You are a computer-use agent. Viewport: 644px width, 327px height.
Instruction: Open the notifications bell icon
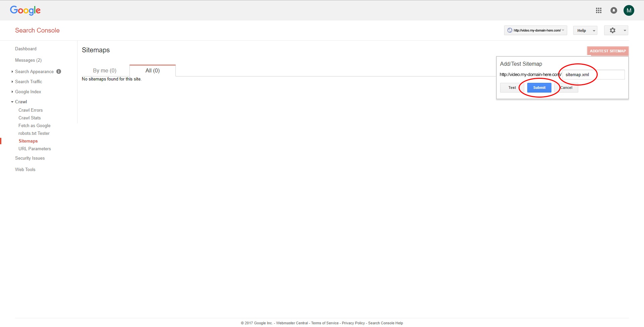tap(614, 10)
